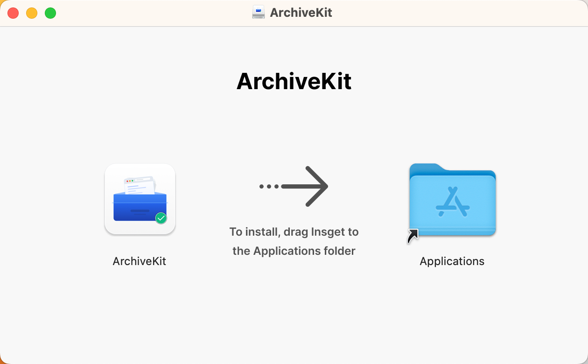The height and width of the screenshot is (364, 588).
Task: Click the ArchiveKit heading title
Action: pos(294,81)
